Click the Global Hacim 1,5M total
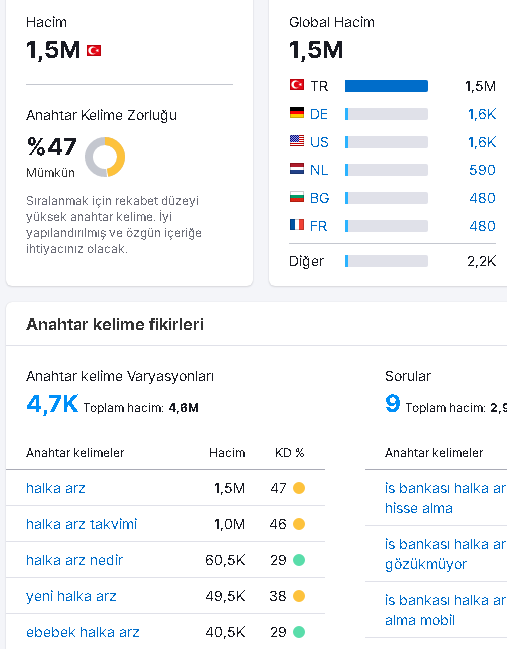 coord(316,50)
